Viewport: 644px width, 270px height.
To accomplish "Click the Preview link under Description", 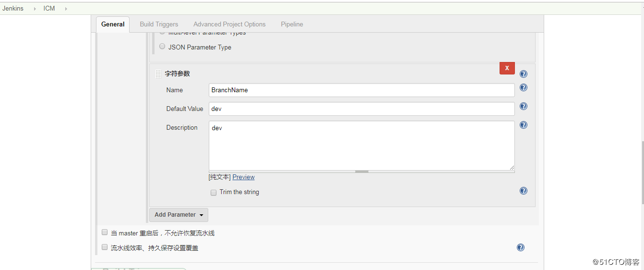I will pyautogui.click(x=243, y=177).
